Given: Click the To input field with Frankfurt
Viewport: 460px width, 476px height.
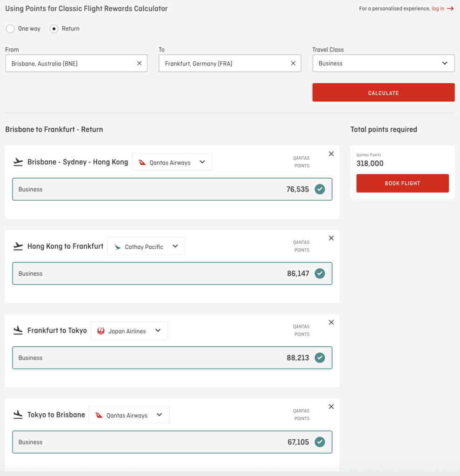Looking at the screenshot, I should tap(230, 63).
